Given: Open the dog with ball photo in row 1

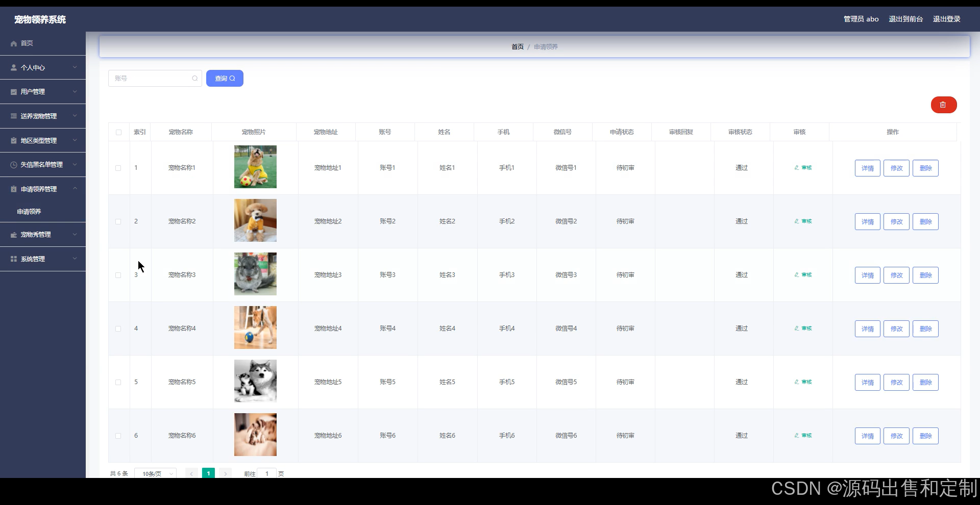Looking at the screenshot, I should coord(255,167).
